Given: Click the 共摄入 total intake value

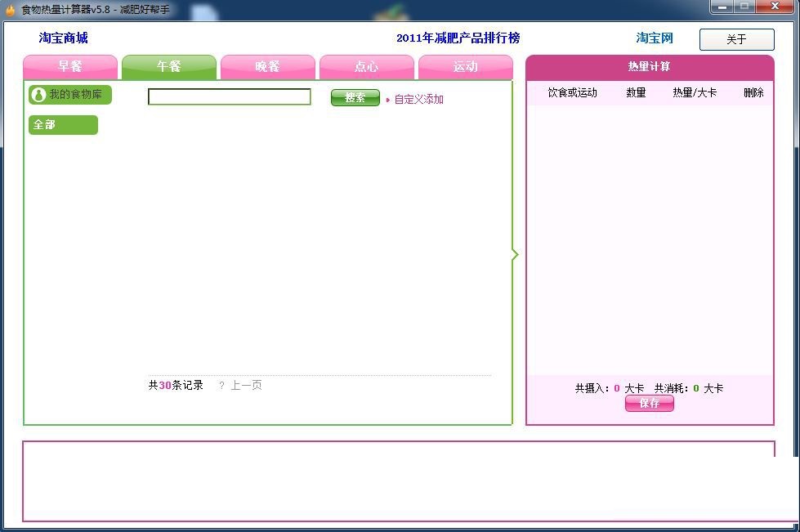Looking at the screenshot, I should 617,388.
